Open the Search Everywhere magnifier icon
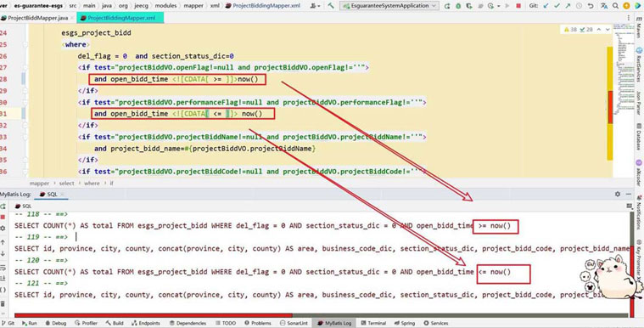This screenshot has height=328, width=644. (615, 6)
